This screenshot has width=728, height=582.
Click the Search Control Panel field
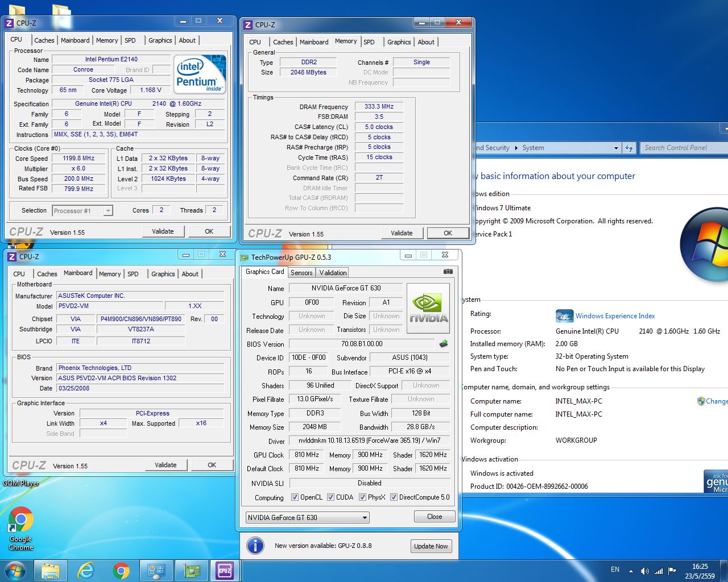pyautogui.click(x=682, y=148)
